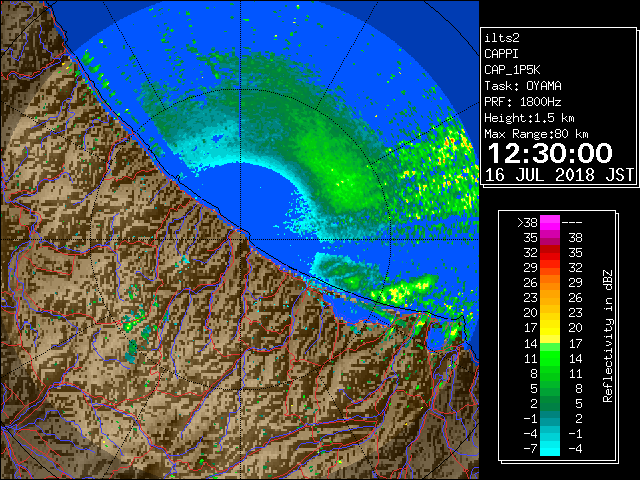
Task: Click the orange 26 dBZ legend swatch
Action: 549,283
